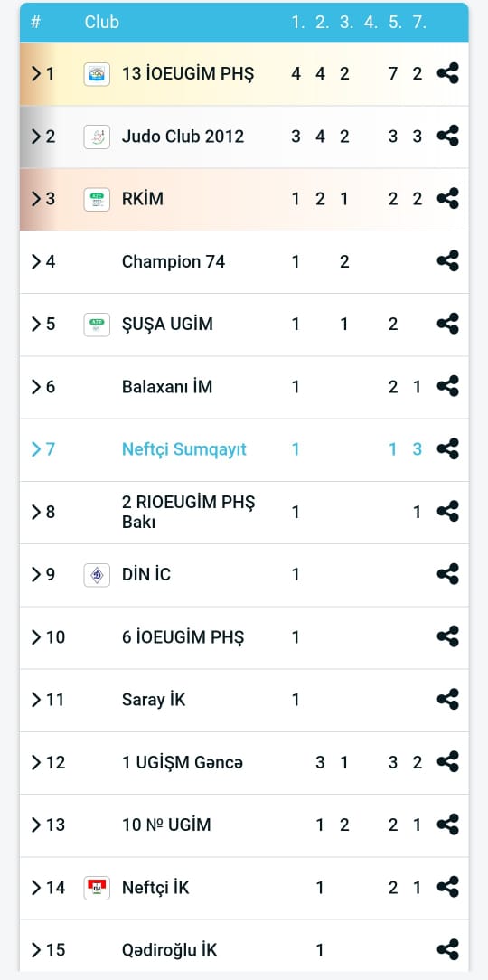
Task: Click the Neftçi İK club logo
Action: click(97, 888)
